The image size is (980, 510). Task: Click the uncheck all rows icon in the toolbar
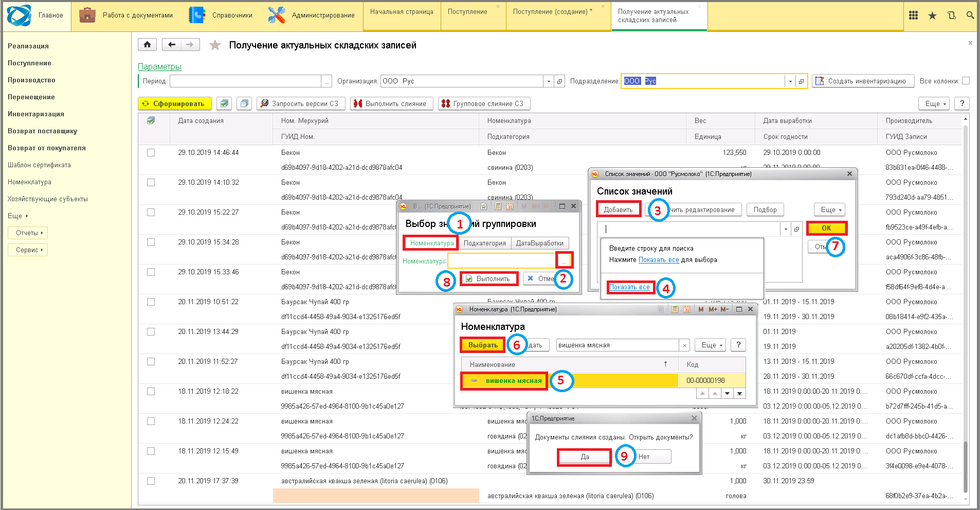(244, 103)
